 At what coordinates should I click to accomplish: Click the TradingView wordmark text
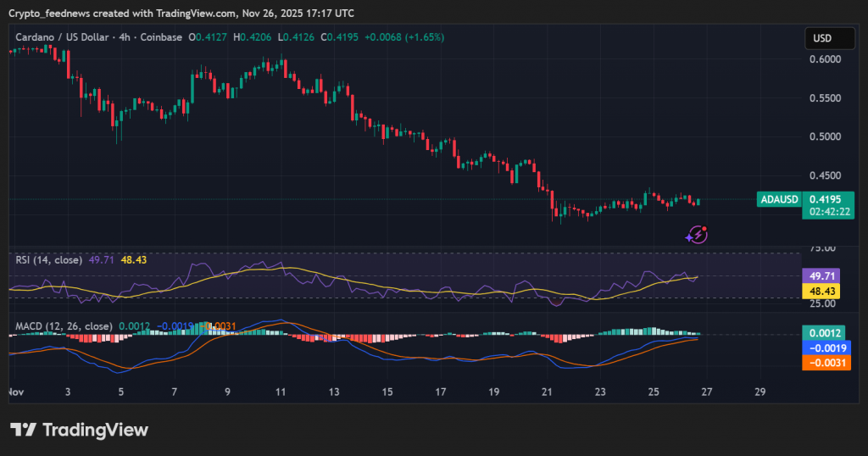pyautogui.click(x=95, y=430)
